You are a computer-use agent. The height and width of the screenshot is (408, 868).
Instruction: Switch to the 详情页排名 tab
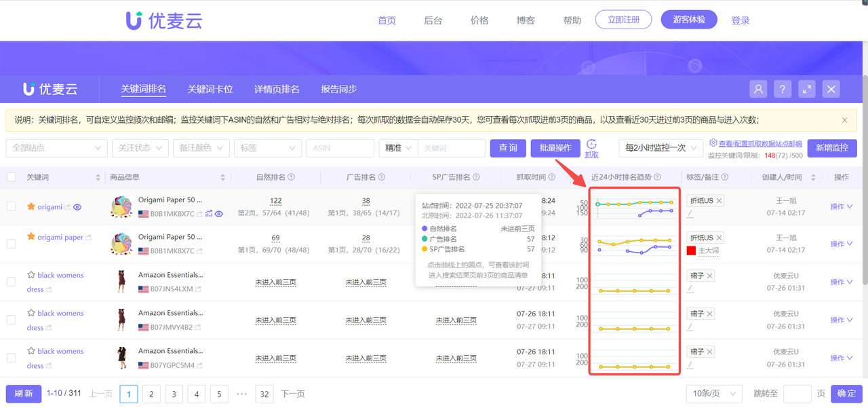coord(277,89)
